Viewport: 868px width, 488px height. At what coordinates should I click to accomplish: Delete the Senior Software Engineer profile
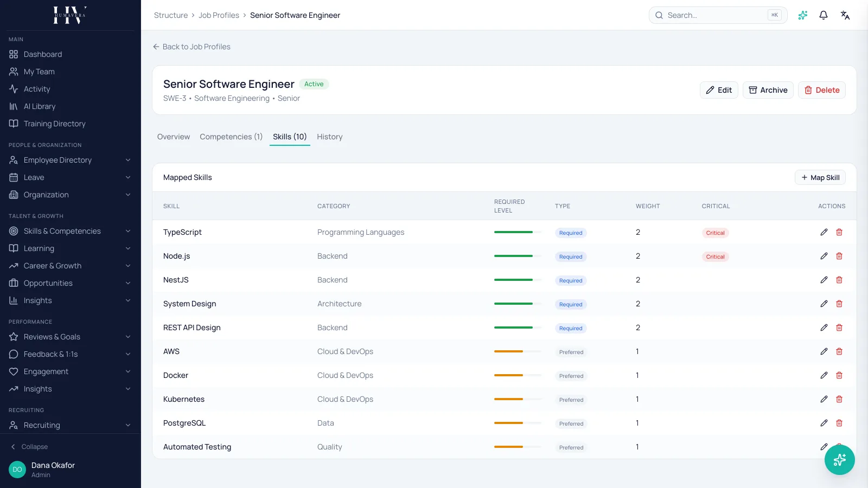(822, 90)
